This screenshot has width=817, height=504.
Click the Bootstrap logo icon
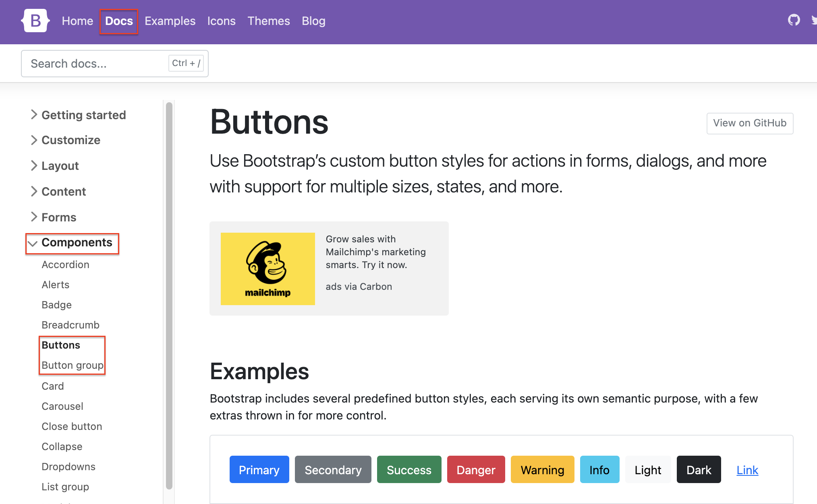pyautogui.click(x=35, y=21)
